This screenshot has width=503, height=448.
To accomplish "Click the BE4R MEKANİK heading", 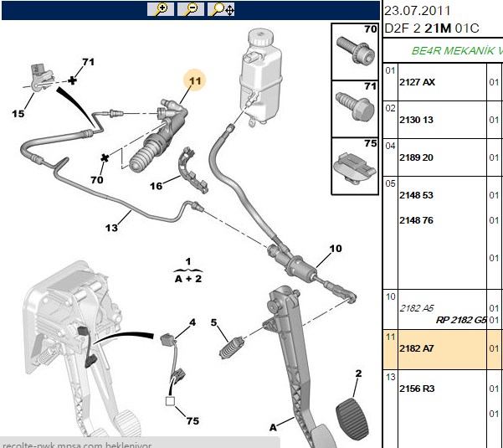I will 457,51.
